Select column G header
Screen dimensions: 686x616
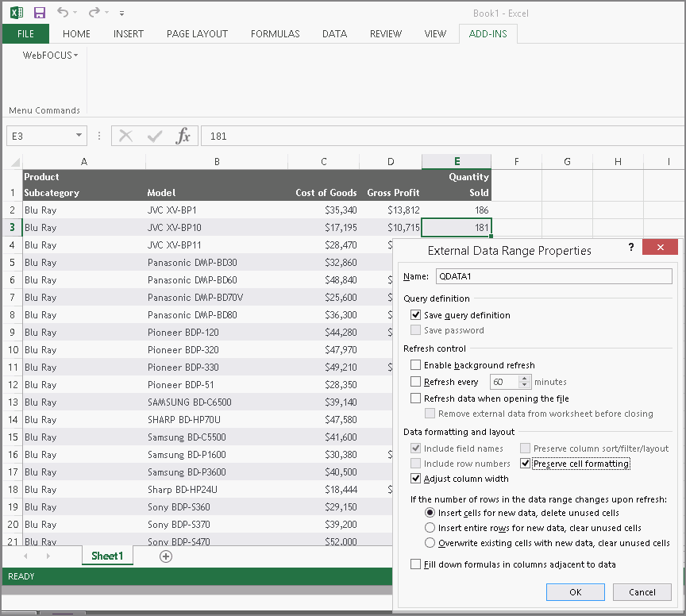[567, 162]
